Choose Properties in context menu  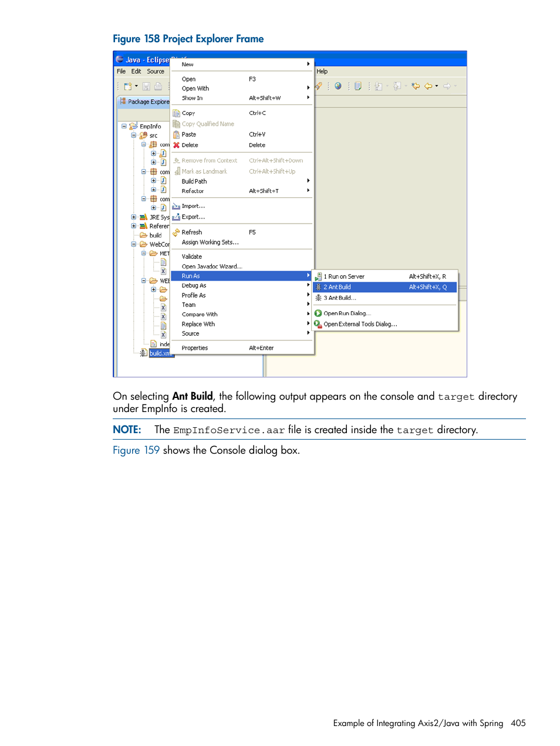(x=242, y=348)
